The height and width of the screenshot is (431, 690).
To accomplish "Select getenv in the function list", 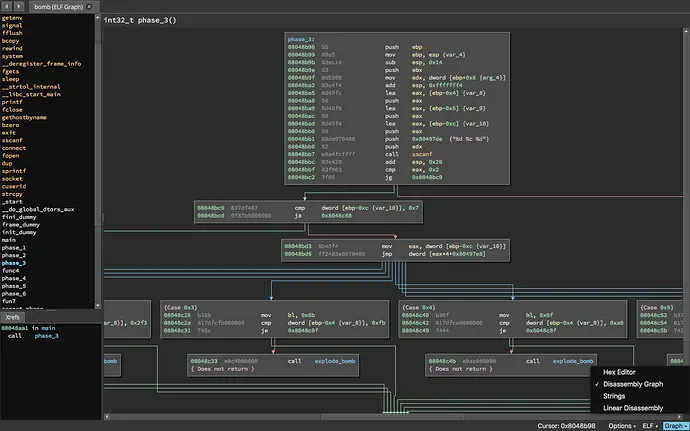I will [x=12, y=18].
